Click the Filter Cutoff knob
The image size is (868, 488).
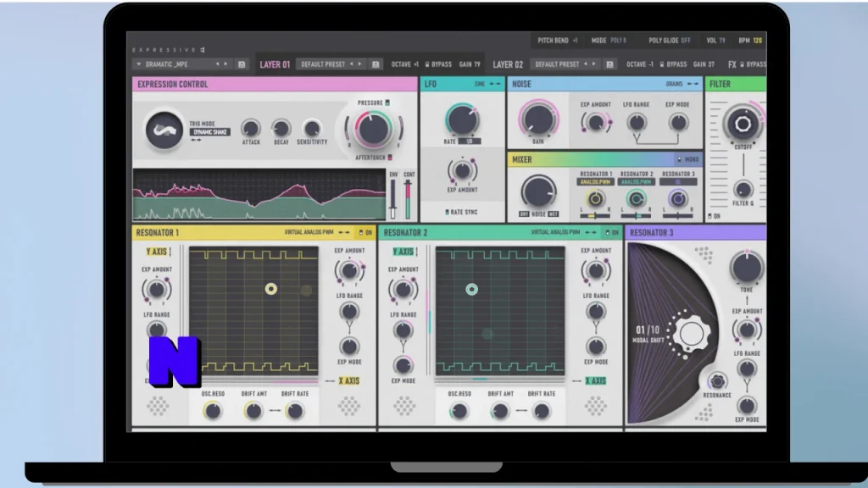[743, 124]
